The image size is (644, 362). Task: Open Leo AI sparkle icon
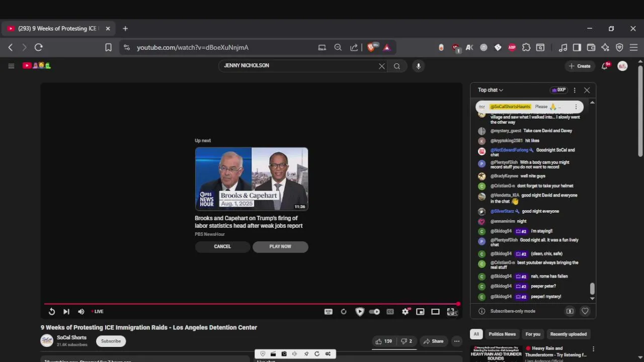(605, 47)
